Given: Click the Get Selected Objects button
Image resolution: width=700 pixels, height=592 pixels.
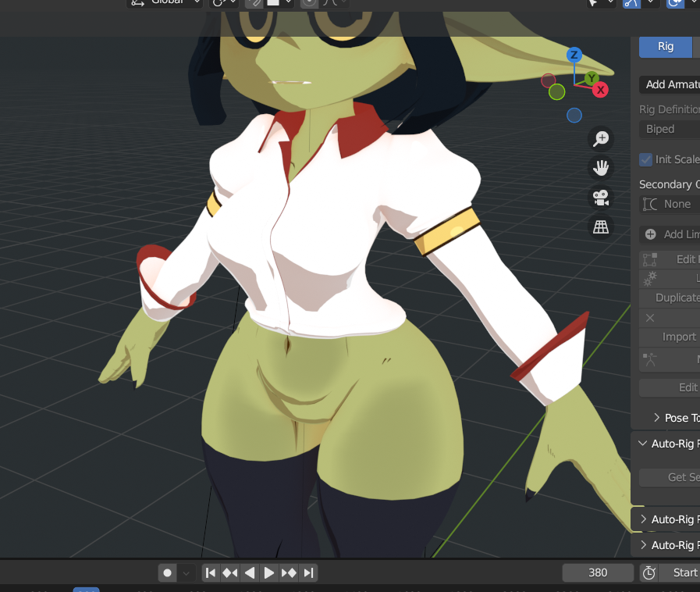Looking at the screenshot, I should tap(670, 478).
